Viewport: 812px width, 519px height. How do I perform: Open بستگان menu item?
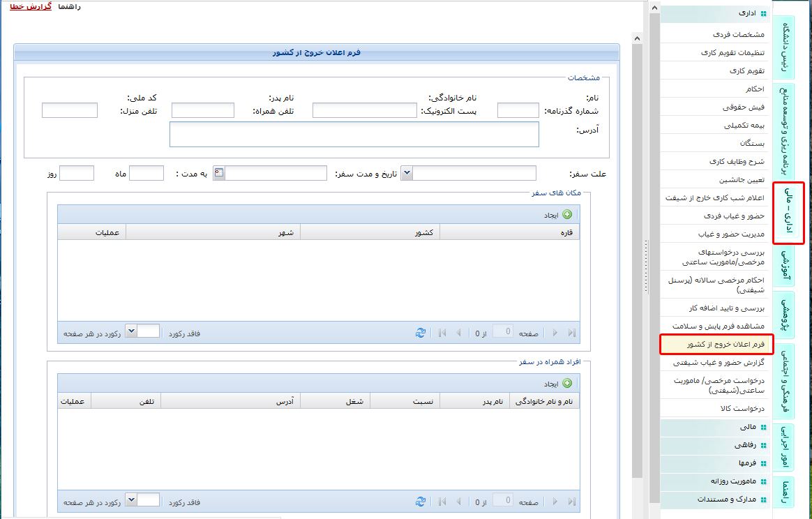coord(714,144)
